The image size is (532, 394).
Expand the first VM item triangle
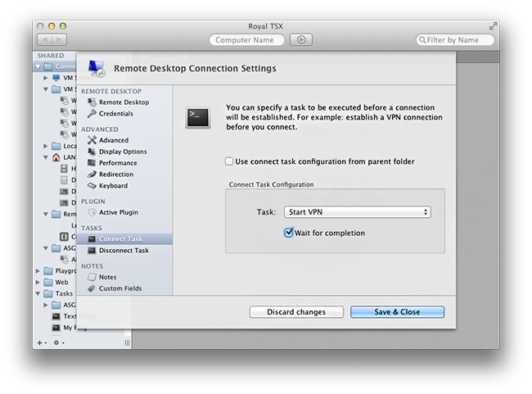46,78
